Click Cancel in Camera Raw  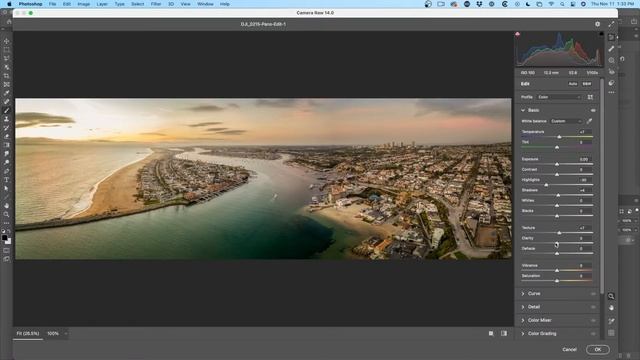pyautogui.click(x=569, y=349)
